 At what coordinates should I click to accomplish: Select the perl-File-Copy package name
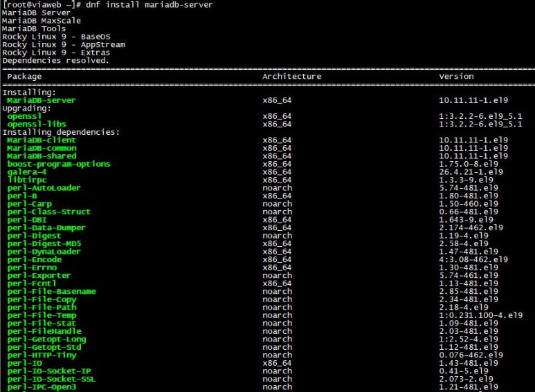[x=42, y=299]
